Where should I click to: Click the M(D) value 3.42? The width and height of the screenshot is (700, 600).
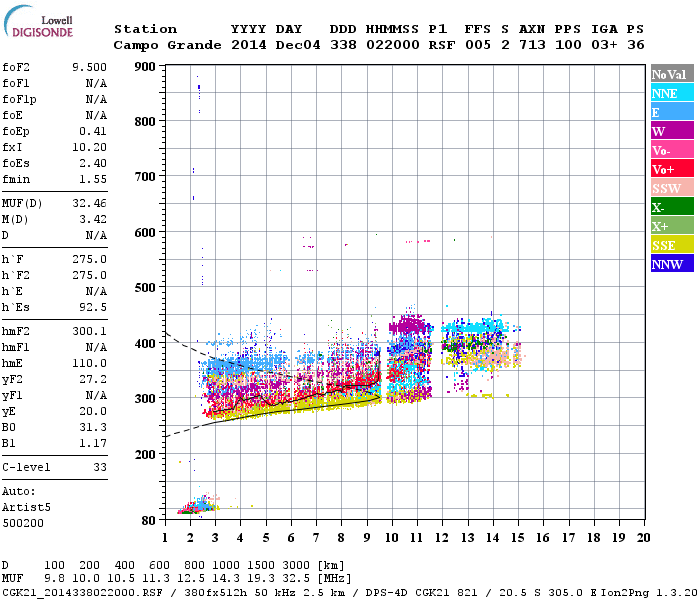[93, 219]
